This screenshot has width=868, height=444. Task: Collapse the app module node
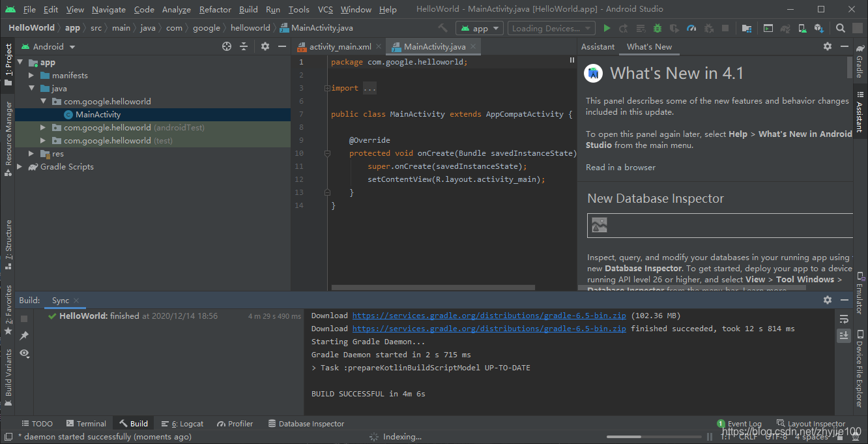tap(20, 63)
